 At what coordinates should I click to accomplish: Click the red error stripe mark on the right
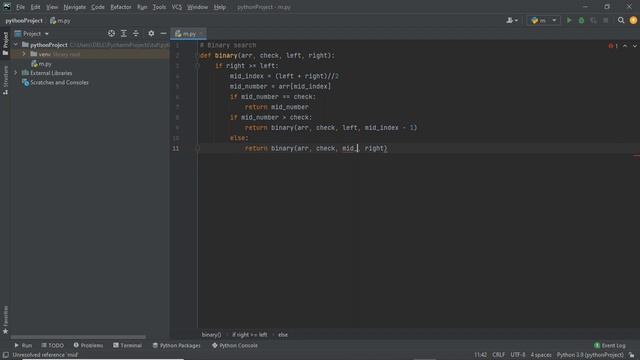(x=637, y=156)
